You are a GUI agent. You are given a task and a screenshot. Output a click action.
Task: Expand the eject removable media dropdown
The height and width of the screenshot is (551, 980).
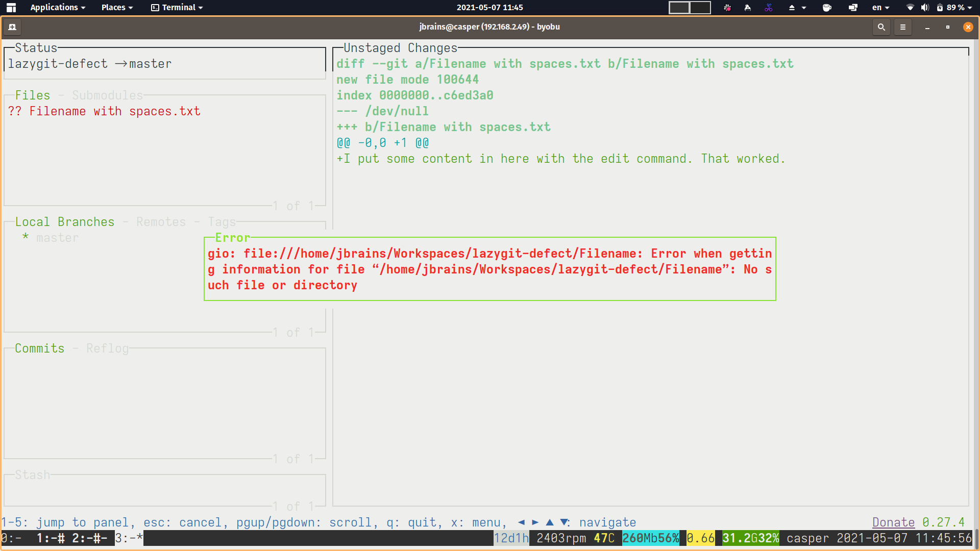(x=804, y=8)
